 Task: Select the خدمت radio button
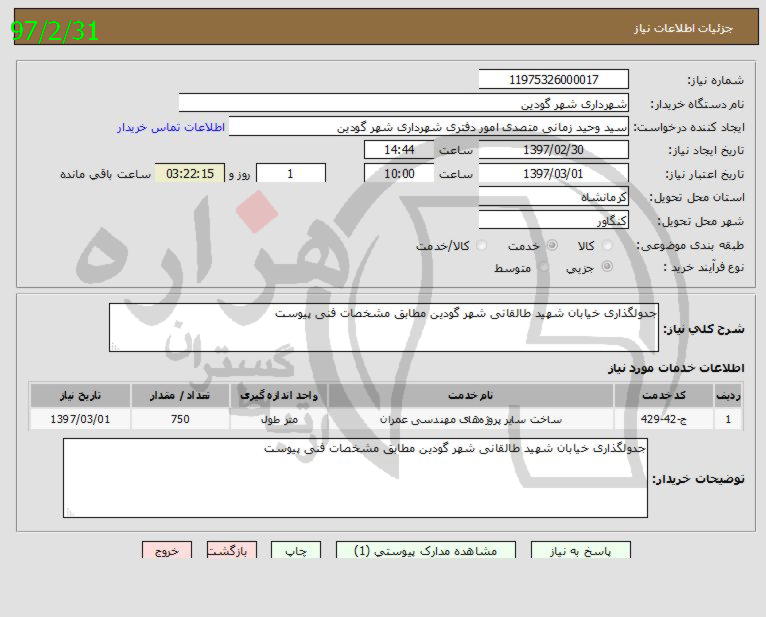click(x=552, y=245)
